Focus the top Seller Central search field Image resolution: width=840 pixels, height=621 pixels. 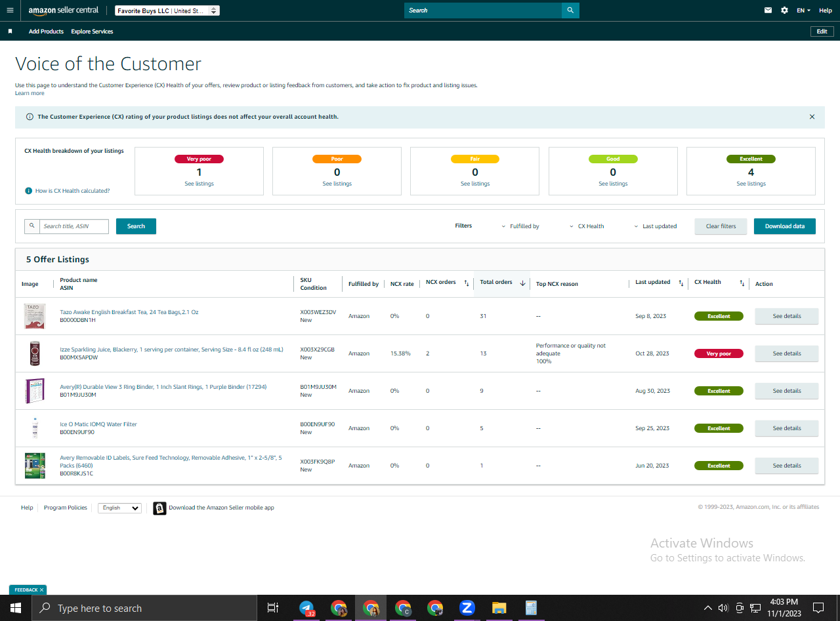coord(483,10)
